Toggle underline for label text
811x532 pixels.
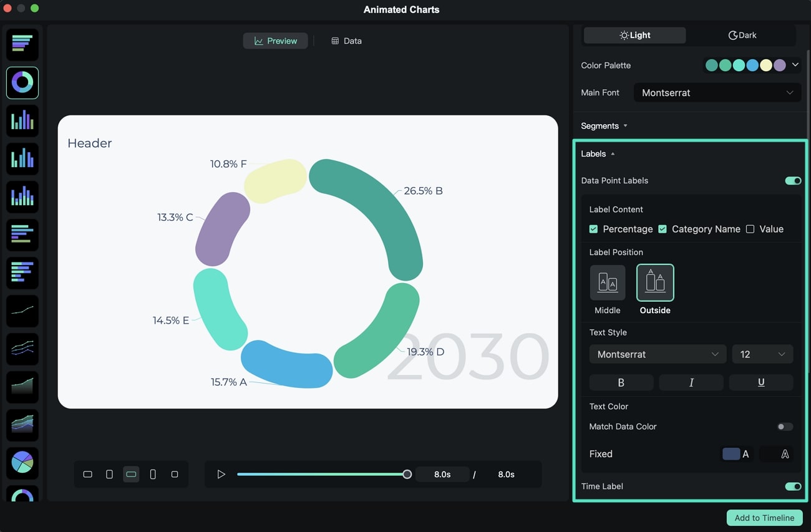[x=761, y=382]
